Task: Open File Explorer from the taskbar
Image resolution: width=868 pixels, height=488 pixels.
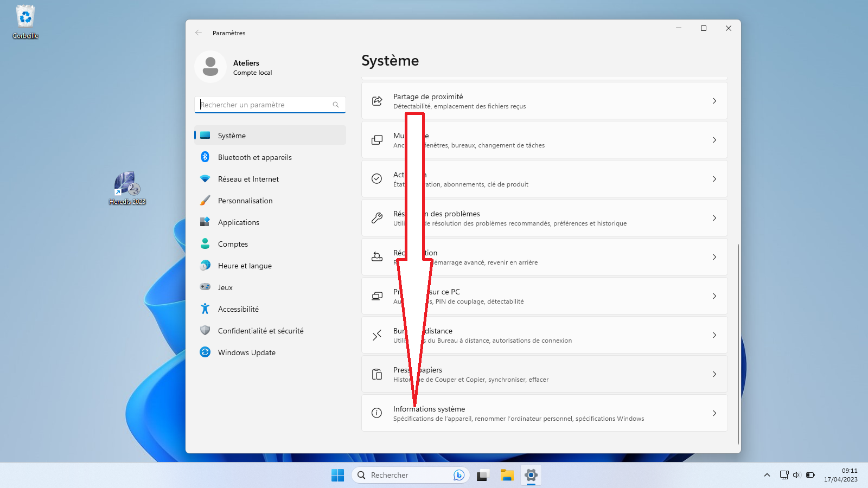Action: (x=507, y=476)
